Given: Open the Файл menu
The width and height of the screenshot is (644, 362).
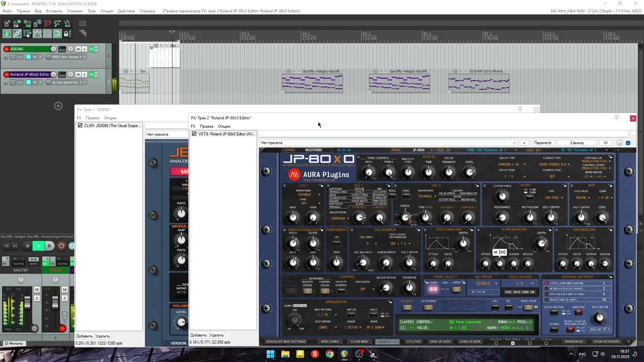Looking at the screenshot, I should click(7, 11).
